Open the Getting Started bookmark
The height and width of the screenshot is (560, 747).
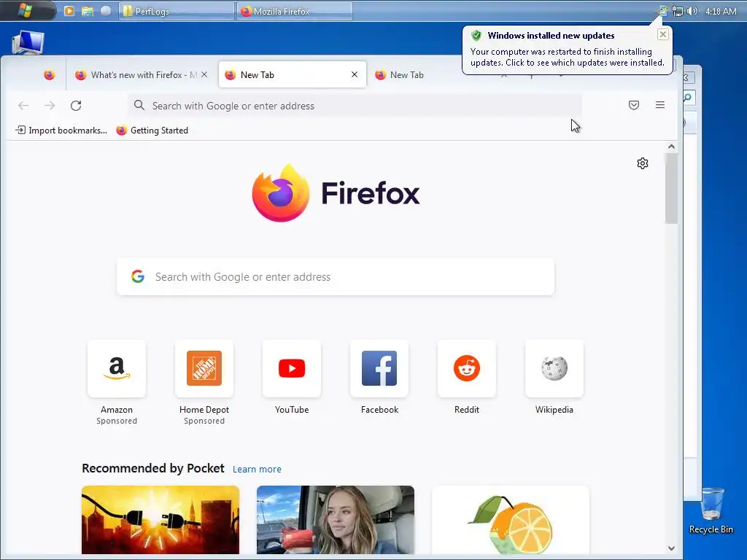(152, 130)
